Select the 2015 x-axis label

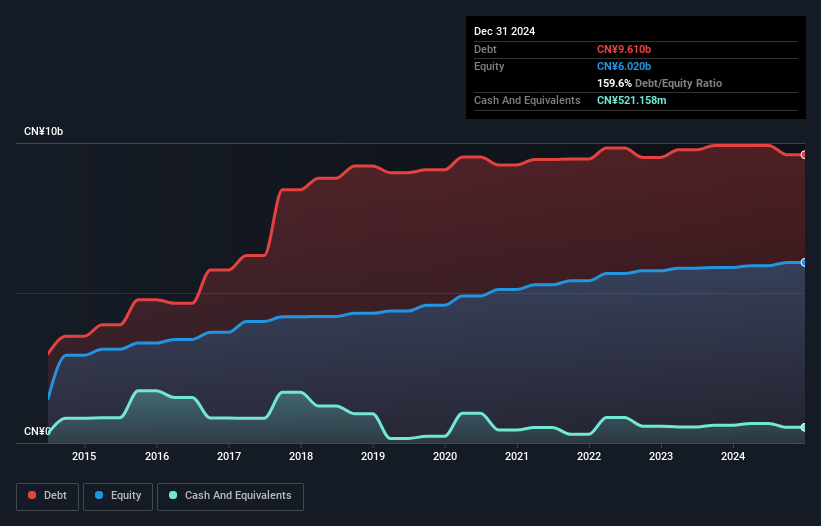click(84, 456)
